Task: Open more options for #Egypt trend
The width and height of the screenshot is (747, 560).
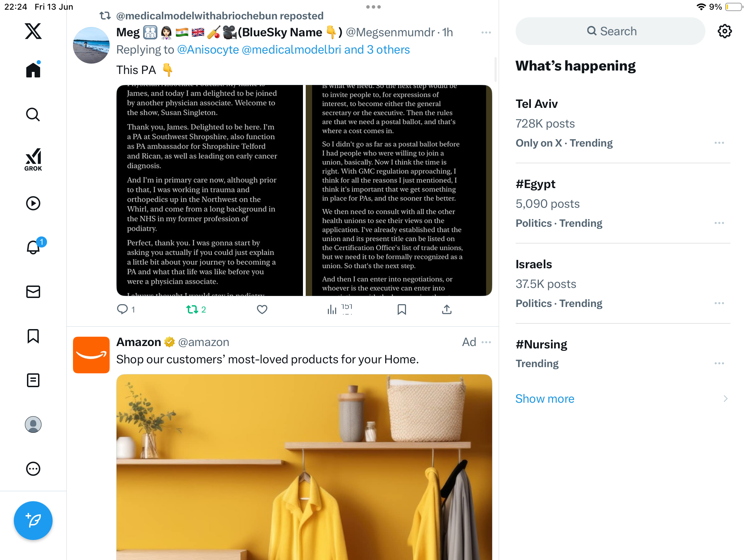Action: tap(719, 223)
